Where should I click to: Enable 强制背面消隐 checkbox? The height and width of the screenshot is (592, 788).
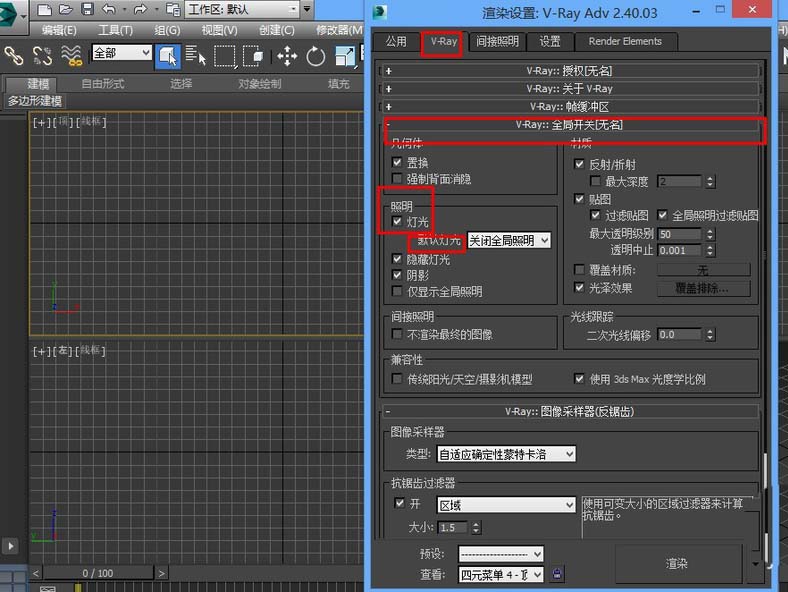click(397, 178)
